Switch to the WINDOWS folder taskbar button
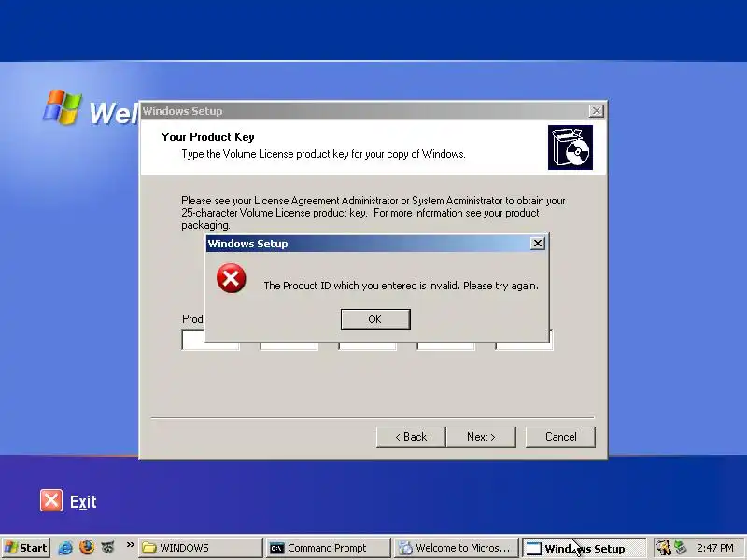Image resolution: width=747 pixels, height=560 pixels. tap(201, 548)
